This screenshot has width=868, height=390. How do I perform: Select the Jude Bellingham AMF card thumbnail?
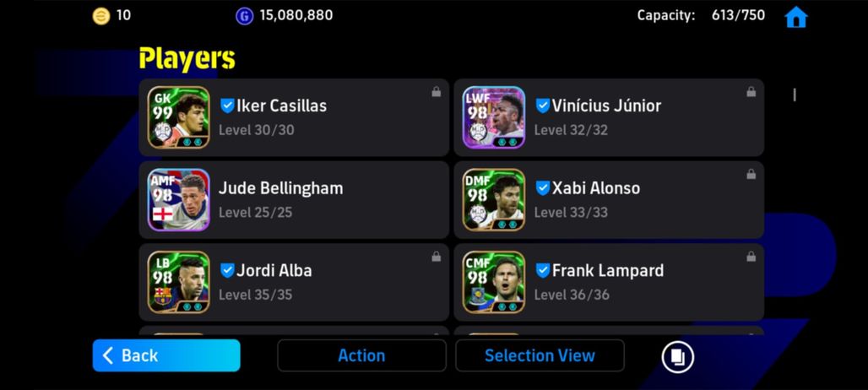(x=179, y=200)
